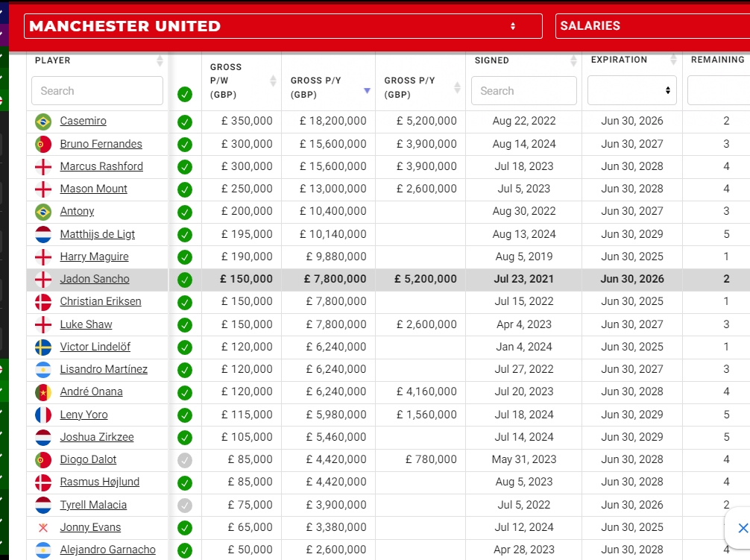
Task: Open Matthijs de Ligt player link
Action: (98, 234)
